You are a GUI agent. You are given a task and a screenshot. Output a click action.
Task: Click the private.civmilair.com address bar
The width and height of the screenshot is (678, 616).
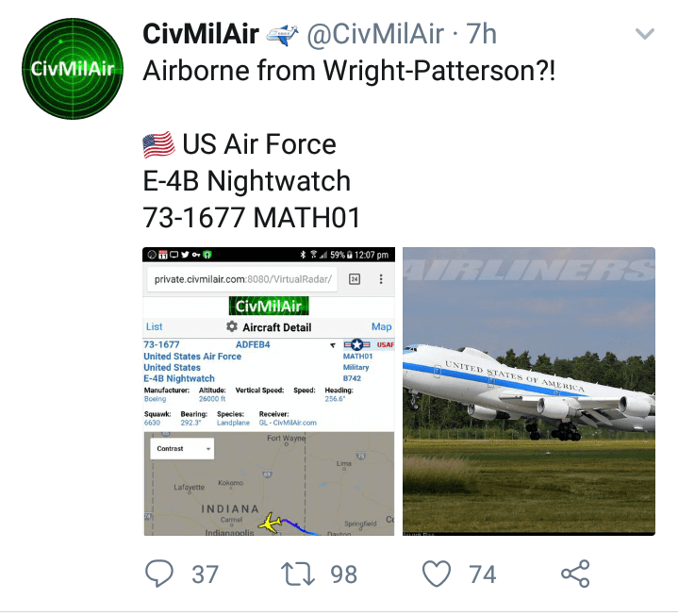(242, 279)
